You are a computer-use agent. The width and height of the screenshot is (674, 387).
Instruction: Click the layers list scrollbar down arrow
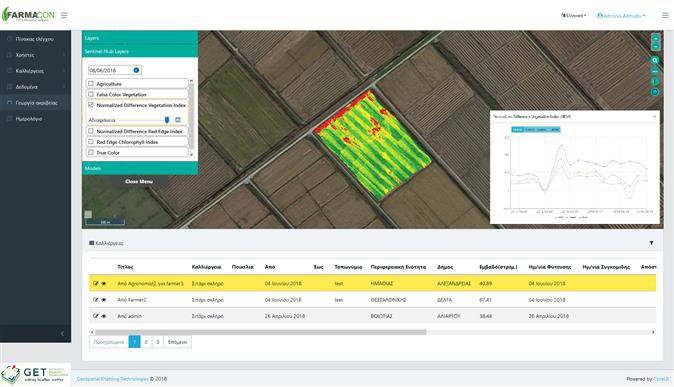191,154
